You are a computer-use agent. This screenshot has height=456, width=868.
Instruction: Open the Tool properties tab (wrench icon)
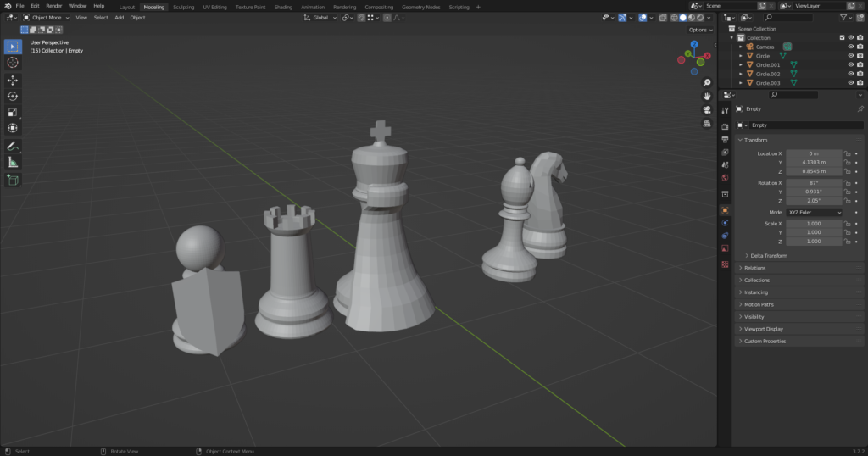coord(726,111)
